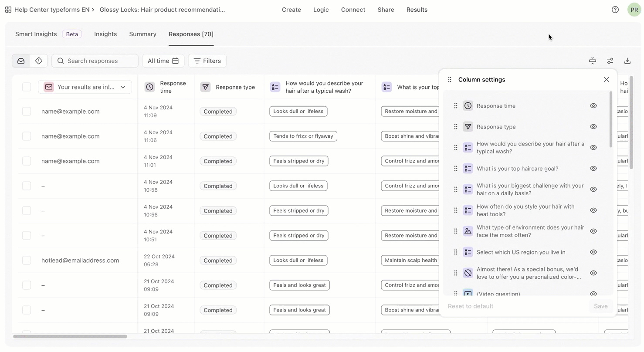This screenshot has height=352, width=644.
Task: Switch to the tagged responses diamond icon
Action: pos(39,61)
